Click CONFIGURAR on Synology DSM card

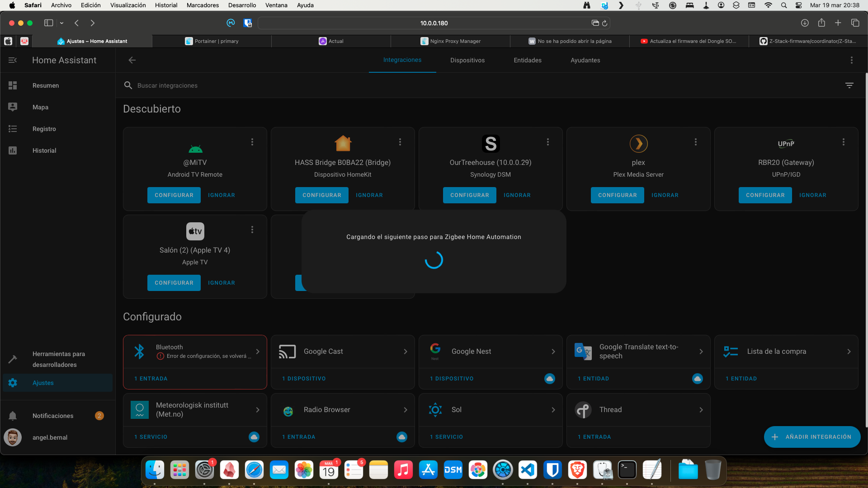coord(469,195)
